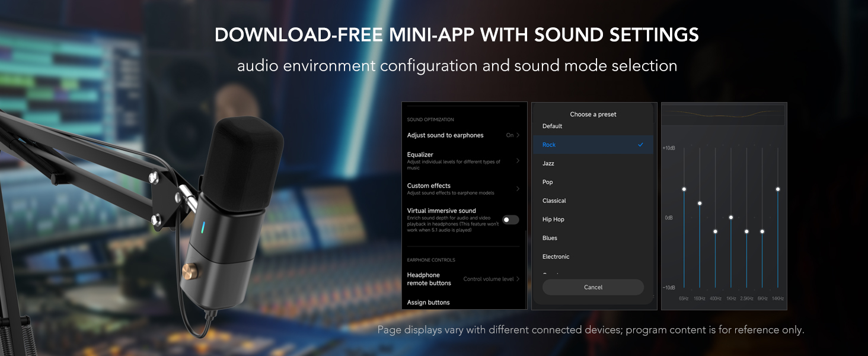Click the chevron beside Custom effects
The image size is (868, 356).
tap(518, 189)
